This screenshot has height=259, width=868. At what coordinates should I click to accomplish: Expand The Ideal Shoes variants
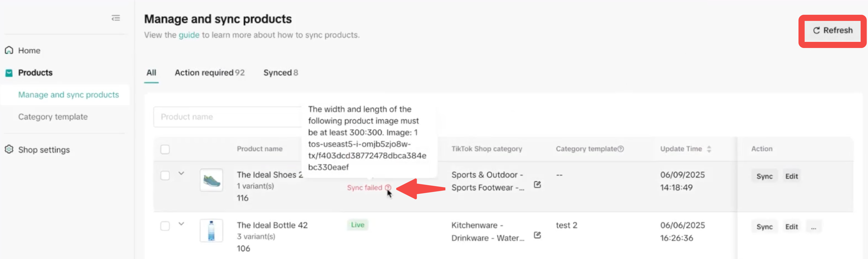tap(181, 173)
